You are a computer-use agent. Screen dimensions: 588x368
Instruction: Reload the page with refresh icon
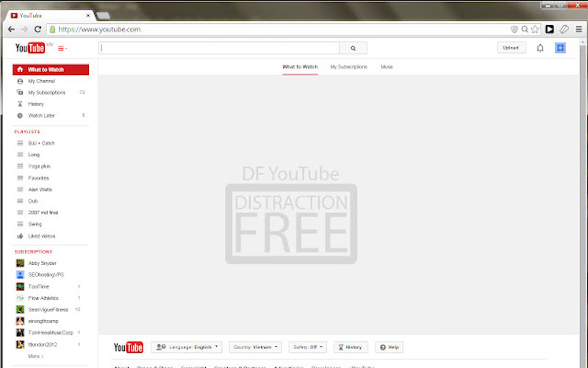(37, 29)
